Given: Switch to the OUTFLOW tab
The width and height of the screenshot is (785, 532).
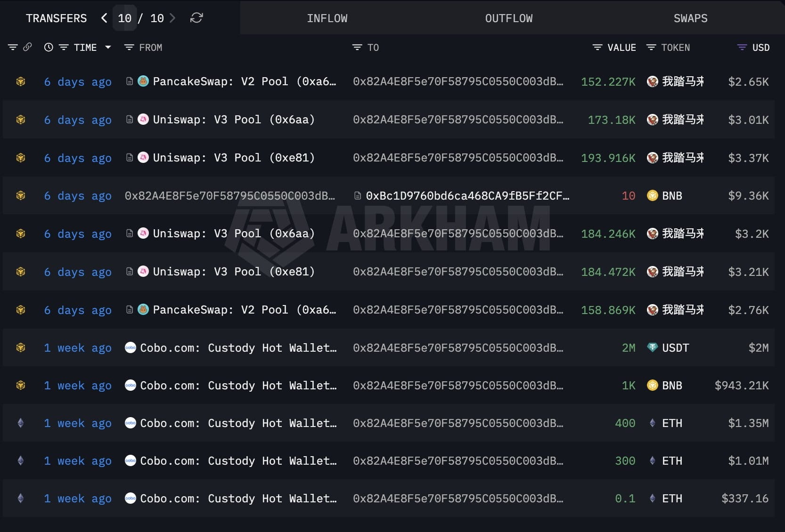Looking at the screenshot, I should [509, 18].
